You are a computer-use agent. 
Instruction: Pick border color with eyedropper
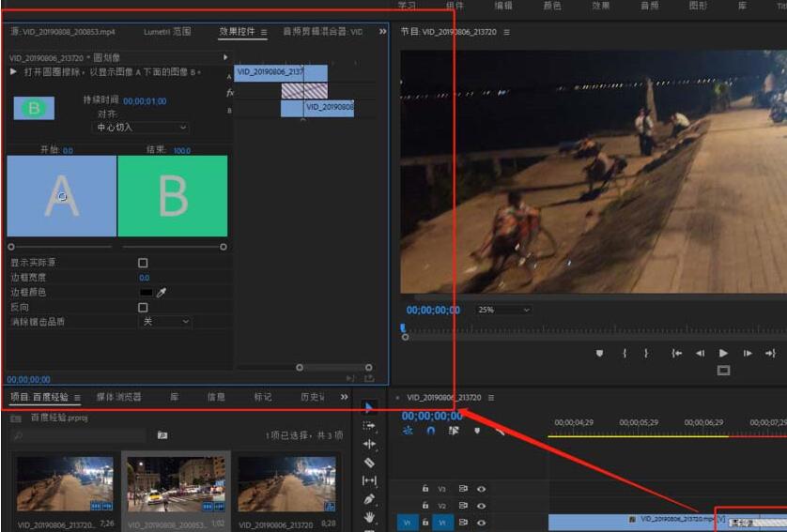[x=161, y=293]
